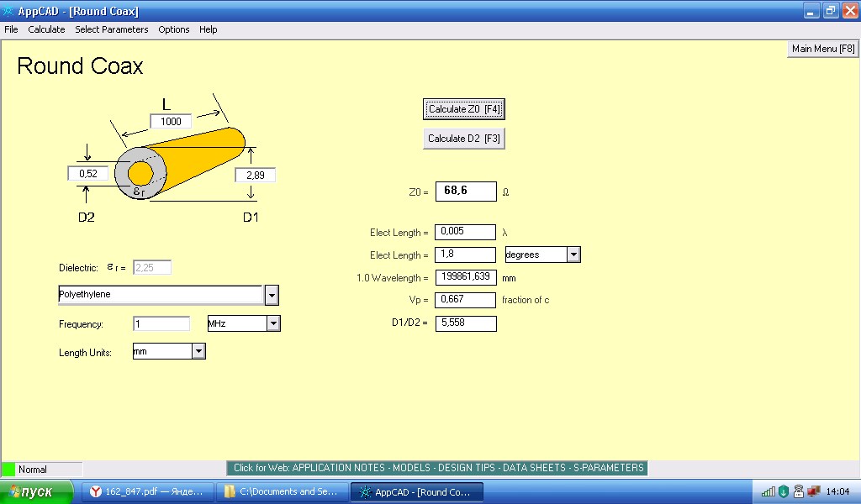Click the AppCAD icon in title bar
The height and width of the screenshot is (504, 861).
tap(8, 11)
